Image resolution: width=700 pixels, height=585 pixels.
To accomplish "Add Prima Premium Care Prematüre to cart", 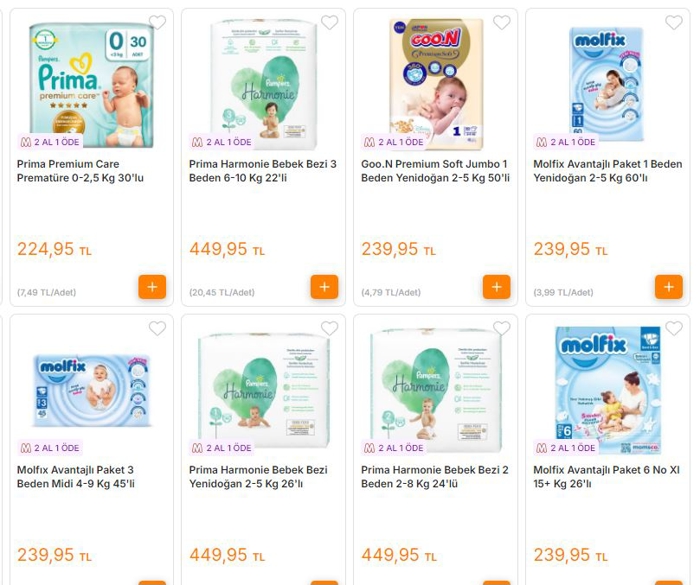I will 152,287.
